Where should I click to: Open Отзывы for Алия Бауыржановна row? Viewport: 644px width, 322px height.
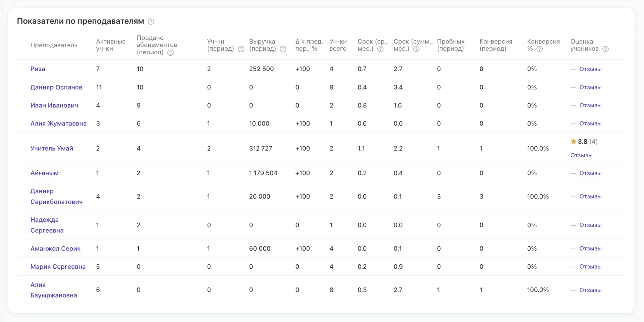[x=590, y=290]
